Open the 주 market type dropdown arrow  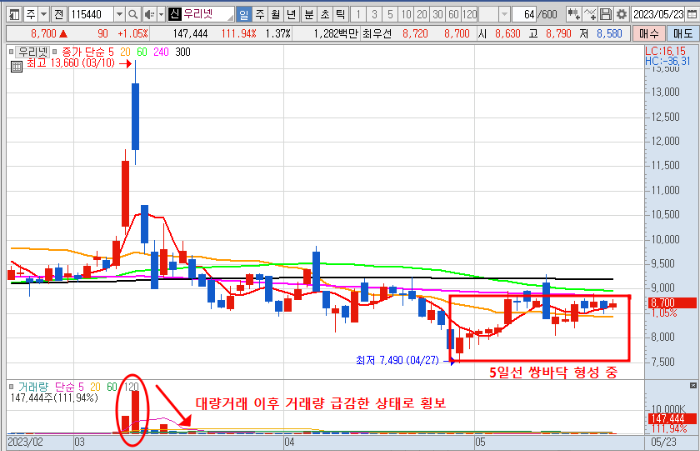pyautogui.click(x=44, y=15)
